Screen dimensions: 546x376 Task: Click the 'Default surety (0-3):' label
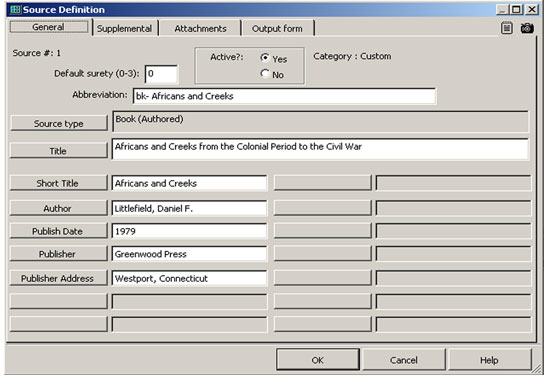(x=97, y=73)
